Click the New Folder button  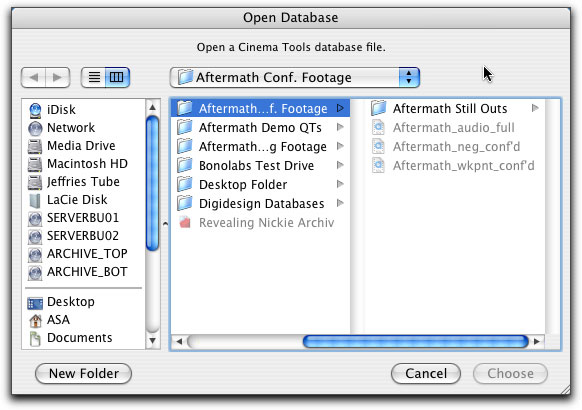click(84, 373)
